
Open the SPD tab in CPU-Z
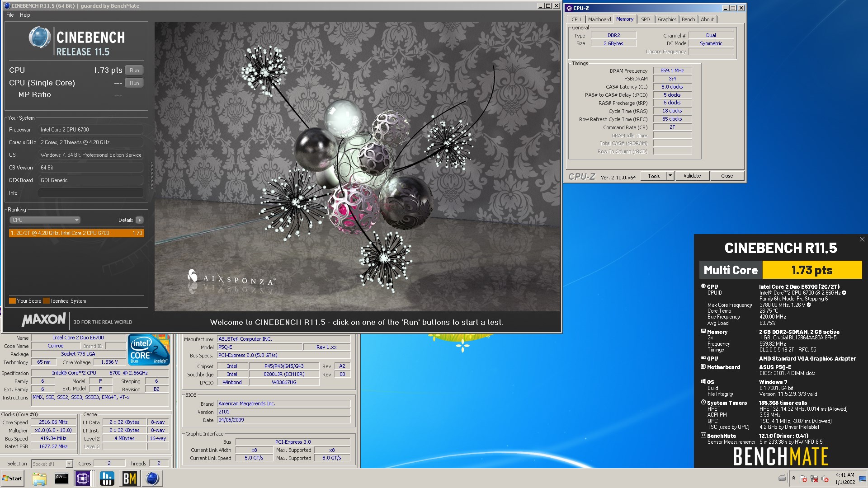coord(646,19)
